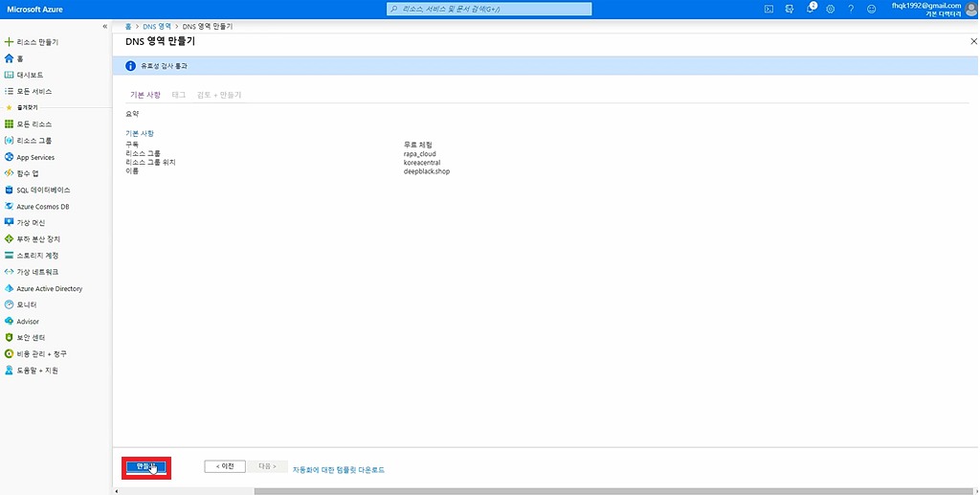Open the 모니터 gauge icon
This screenshot has height=495, width=980.
9,304
